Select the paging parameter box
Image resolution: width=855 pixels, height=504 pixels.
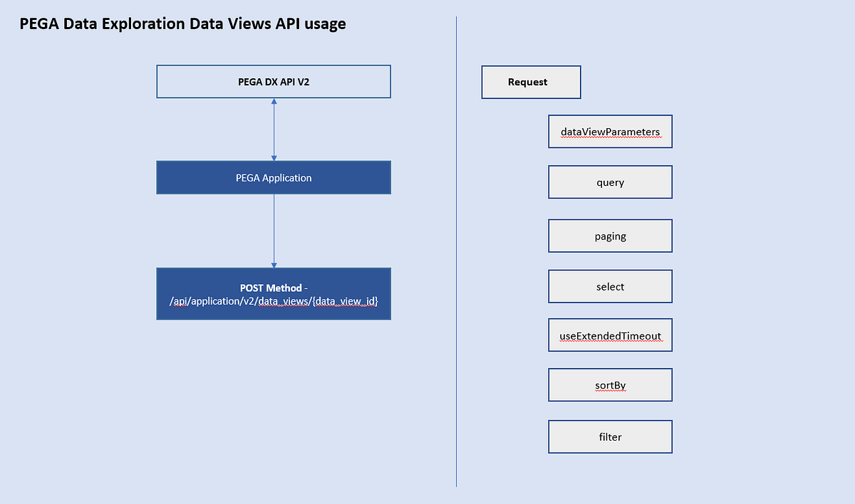tap(609, 236)
